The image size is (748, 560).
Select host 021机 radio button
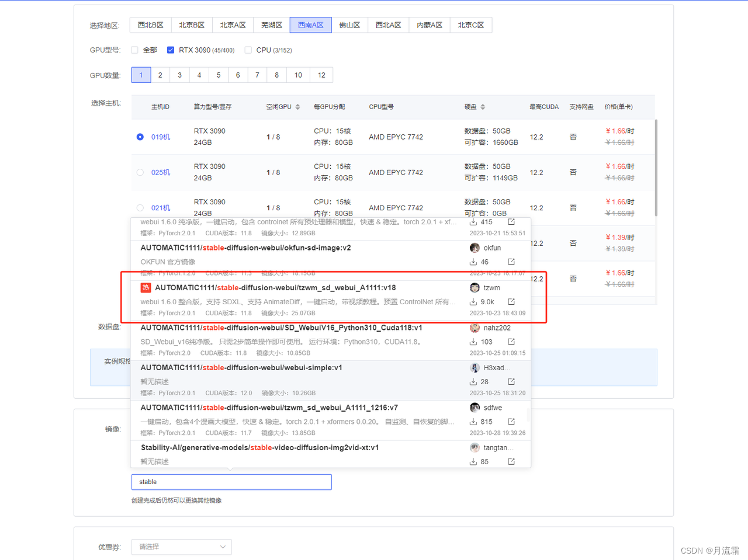pos(140,208)
